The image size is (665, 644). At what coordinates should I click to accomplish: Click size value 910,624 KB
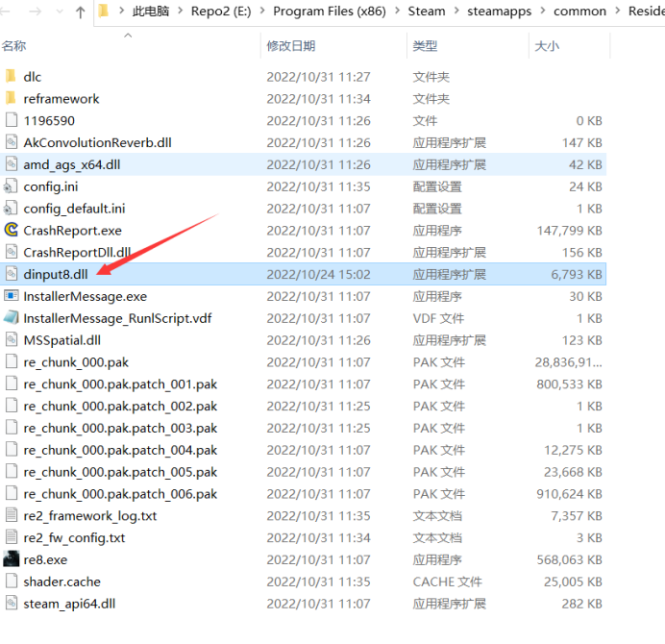pyautogui.click(x=570, y=494)
